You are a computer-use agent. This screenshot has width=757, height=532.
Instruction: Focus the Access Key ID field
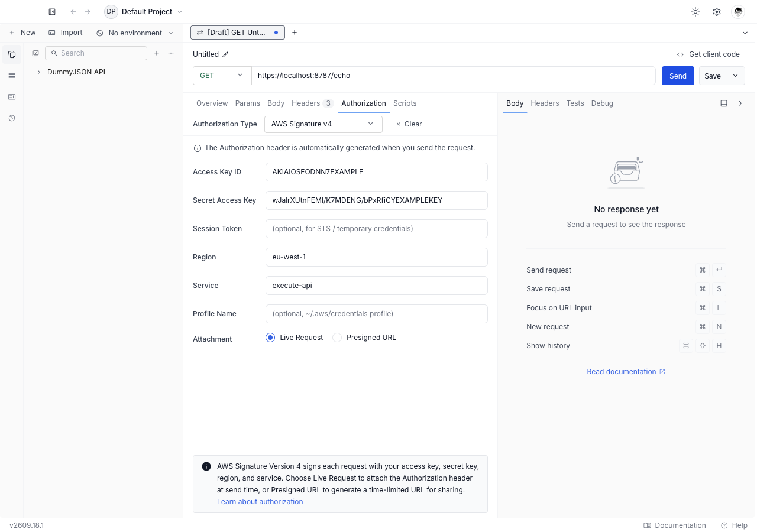pyautogui.click(x=377, y=172)
